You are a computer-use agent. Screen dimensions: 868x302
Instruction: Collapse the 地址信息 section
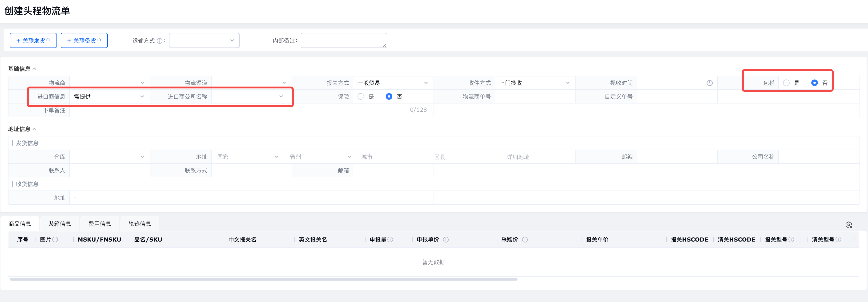click(x=34, y=129)
